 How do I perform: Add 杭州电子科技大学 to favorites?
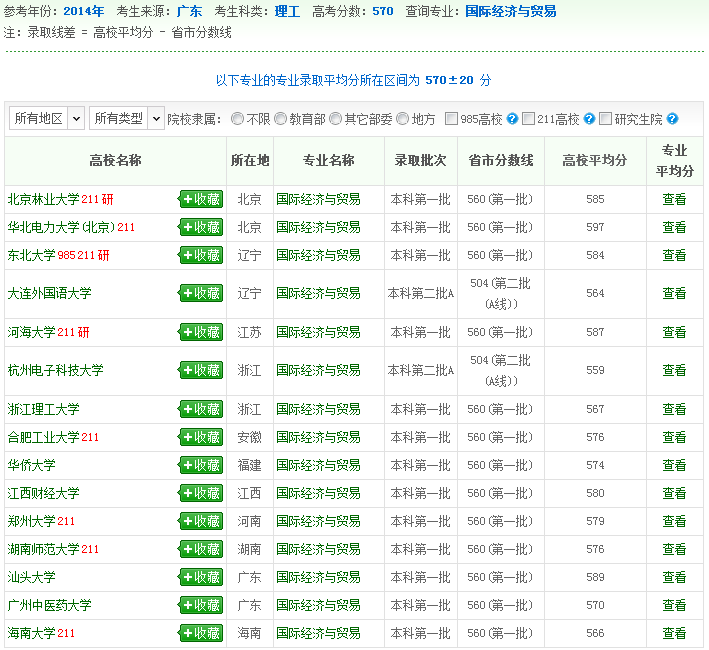201,370
